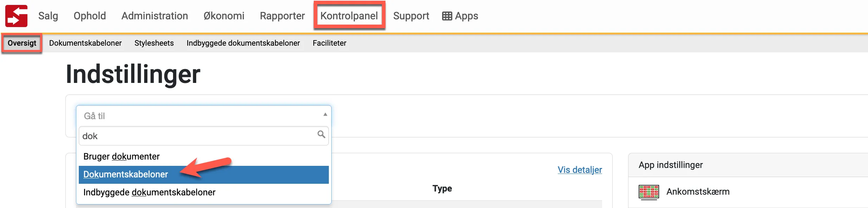Image resolution: width=868 pixels, height=208 pixels.
Task: Click the Ankomstskærm app icon
Action: point(649,192)
